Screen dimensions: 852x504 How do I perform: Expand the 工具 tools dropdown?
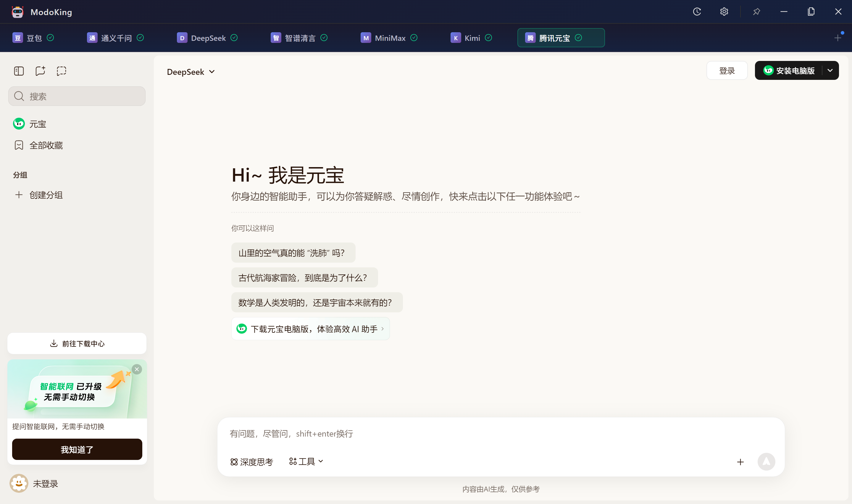[x=306, y=461]
